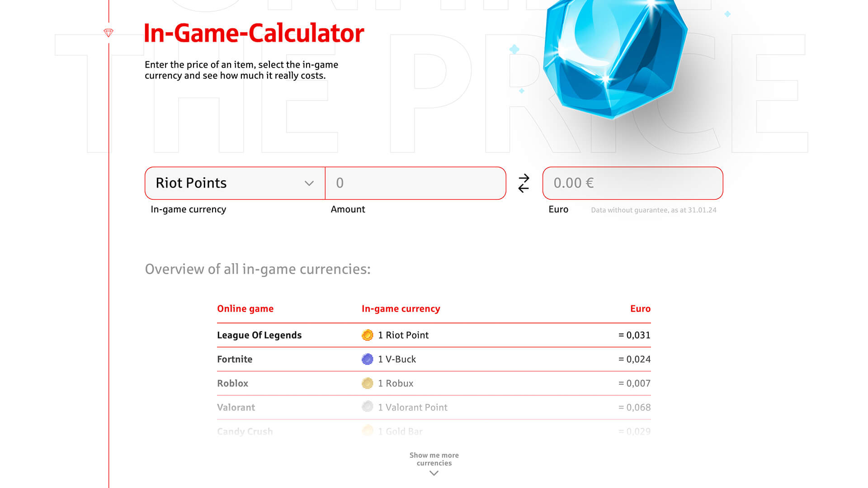Viewport: 868px width, 488px height.
Task: Open the Riot Points currency dropdown
Action: 235,183
